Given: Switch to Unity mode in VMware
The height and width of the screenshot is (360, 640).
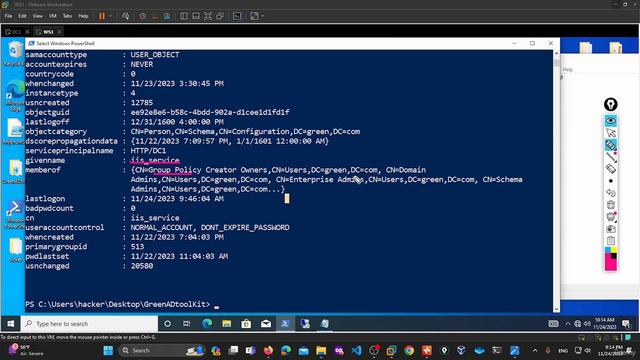Looking at the screenshot, I should click(x=220, y=16).
